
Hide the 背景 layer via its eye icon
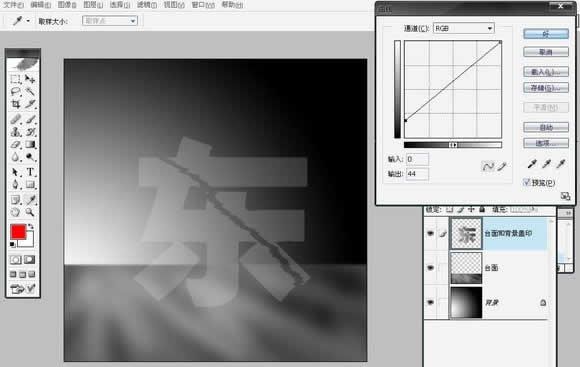(x=431, y=303)
